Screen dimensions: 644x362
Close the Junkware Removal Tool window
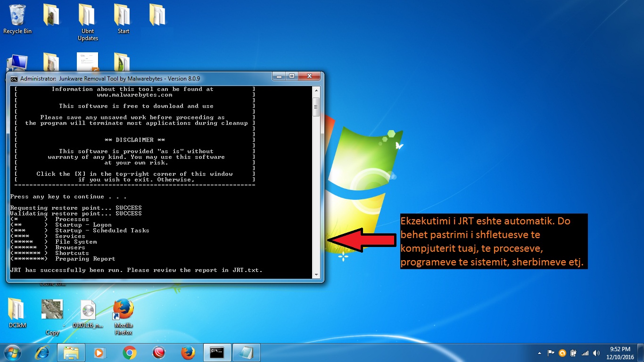[310, 76]
